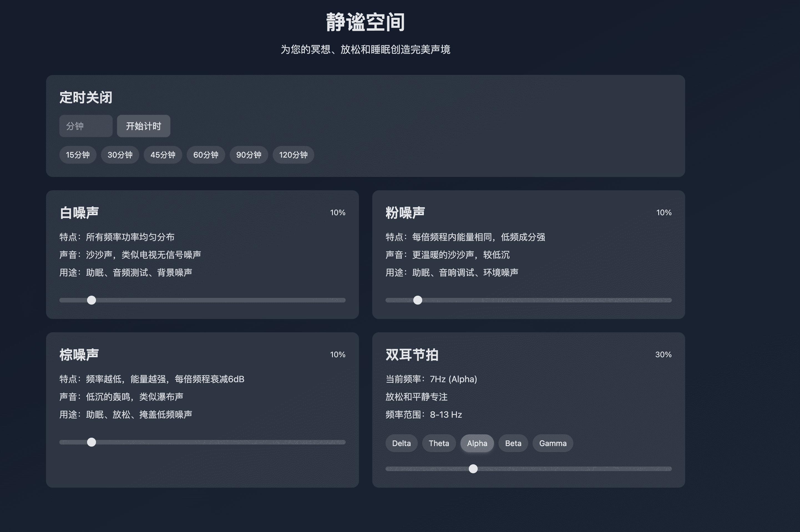Click the active Alpha brainwave chip
The image size is (800, 532).
pyautogui.click(x=477, y=443)
